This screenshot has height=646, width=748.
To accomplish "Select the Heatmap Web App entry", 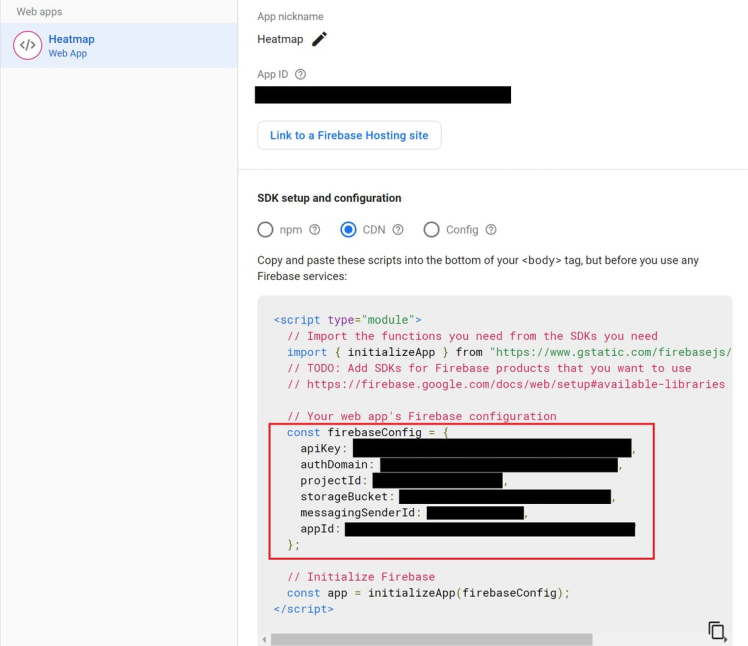I will (x=119, y=45).
